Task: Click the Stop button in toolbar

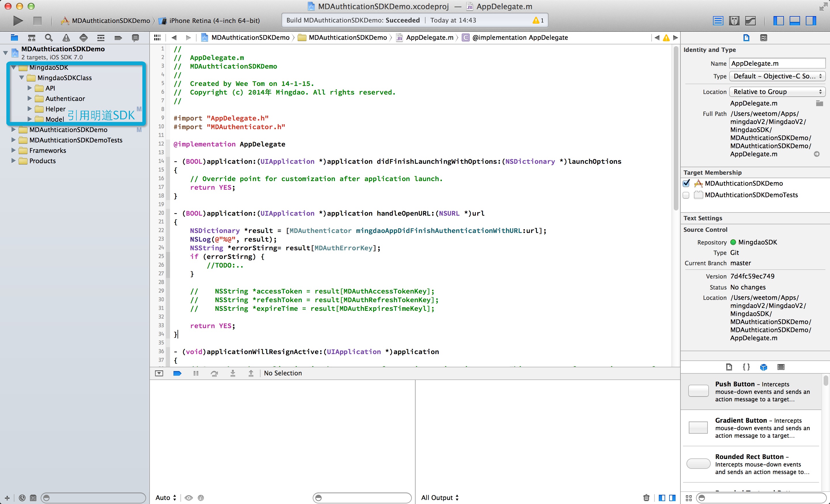Action: coord(37,20)
